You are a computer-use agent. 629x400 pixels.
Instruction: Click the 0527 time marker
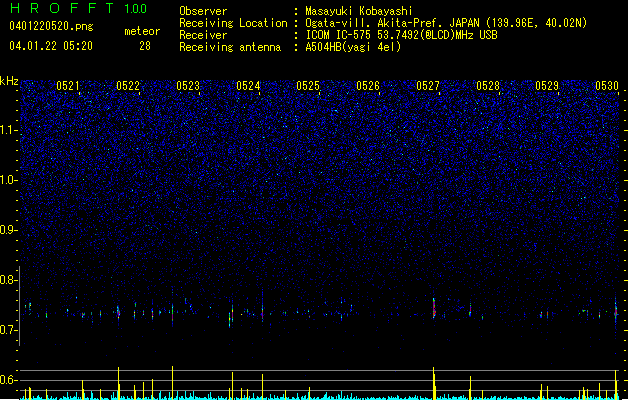pos(428,85)
